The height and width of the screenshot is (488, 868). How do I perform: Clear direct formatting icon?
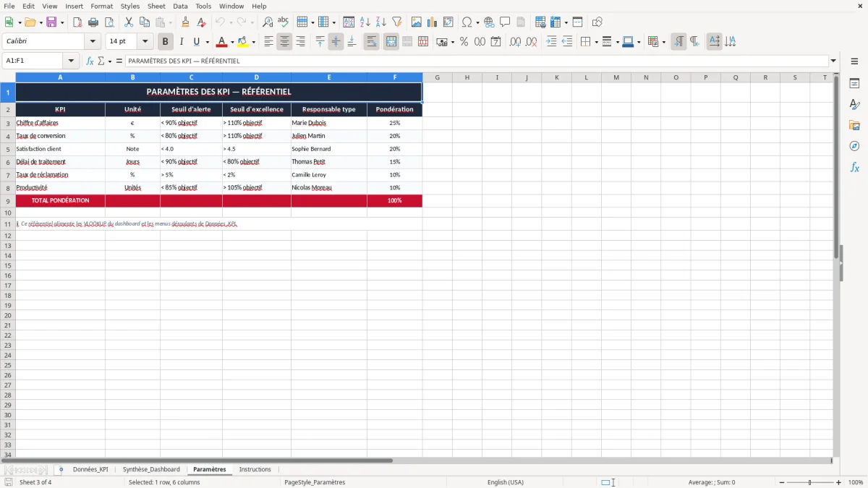click(202, 22)
